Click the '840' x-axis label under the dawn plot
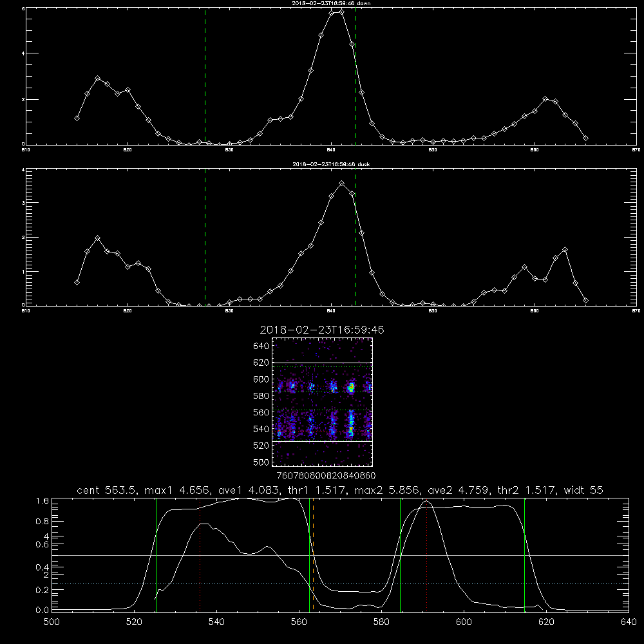The image size is (644, 644). click(x=331, y=150)
